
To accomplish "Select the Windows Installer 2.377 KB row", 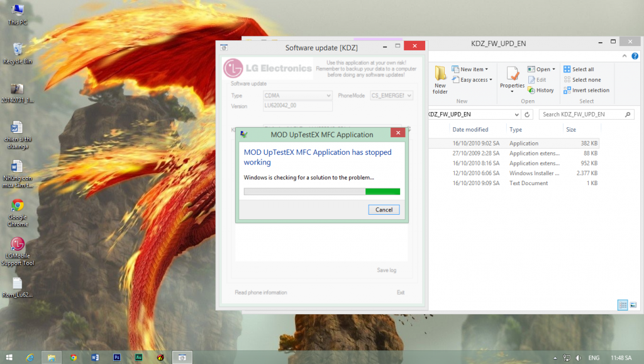I will pyautogui.click(x=513, y=173).
